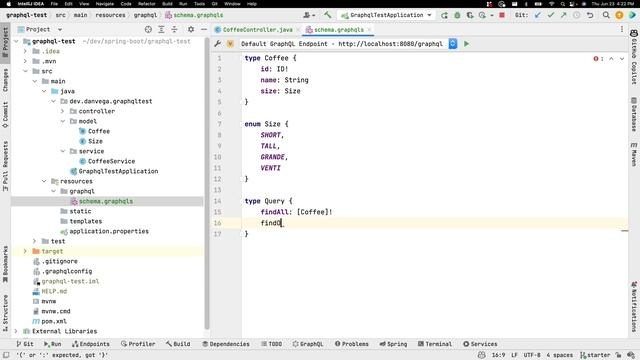Rerun GraphqlTestApplication with the toolbar rerun icon
This screenshot has height=360, width=640.
(x=444, y=15)
